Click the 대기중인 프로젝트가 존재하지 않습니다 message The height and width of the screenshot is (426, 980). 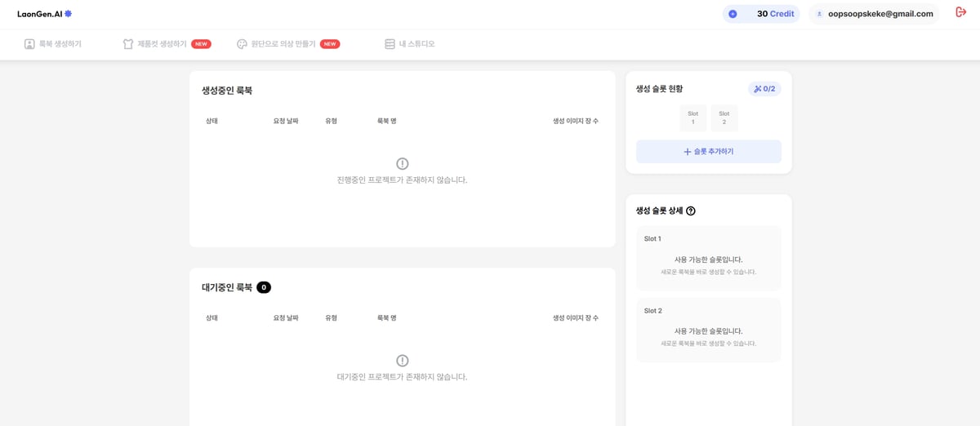coord(402,377)
